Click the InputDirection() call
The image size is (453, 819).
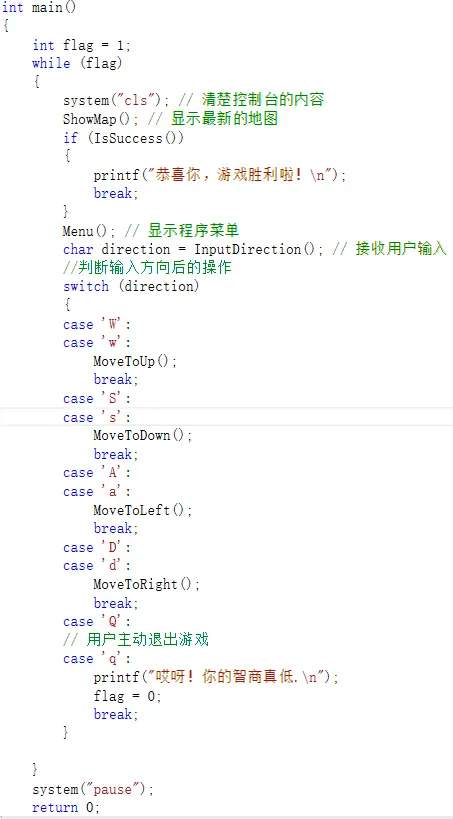pos(259,249)
